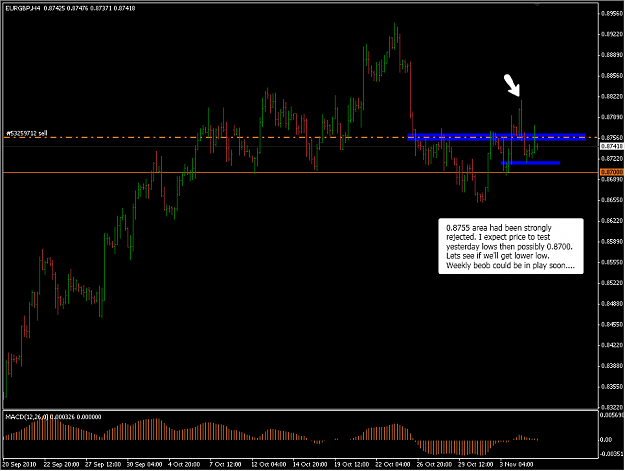Click the current price label 0.87418

click(x=611, y=147)
